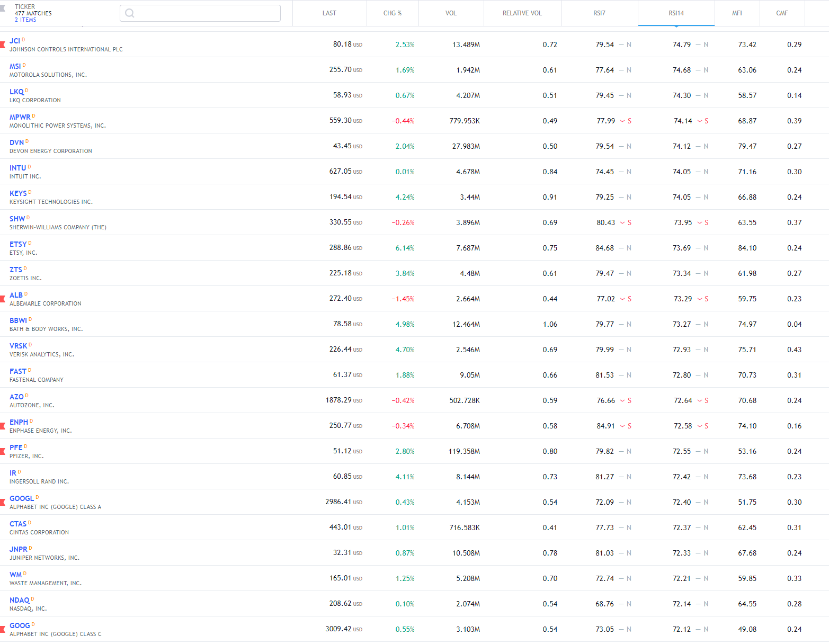Toggle the red flag on GOOGL row
The width and height of the screenshot is (829, 644).
tap(3, 502)
